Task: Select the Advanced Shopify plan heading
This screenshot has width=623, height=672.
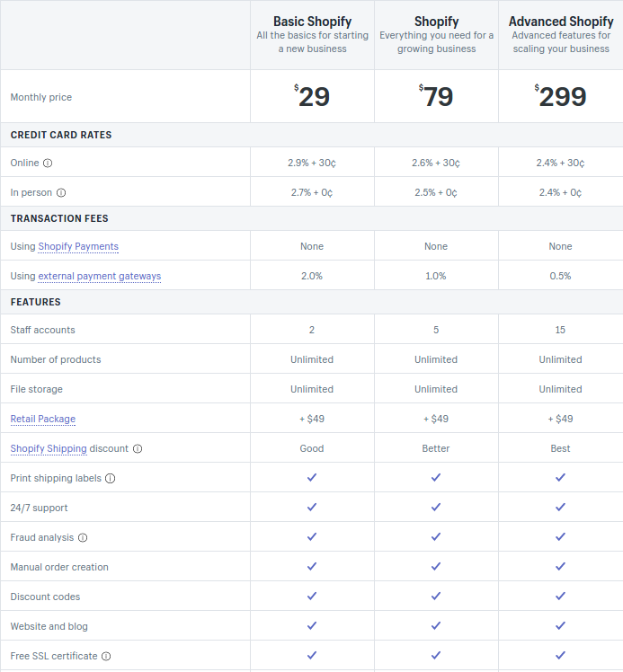Action: point(561,22)
